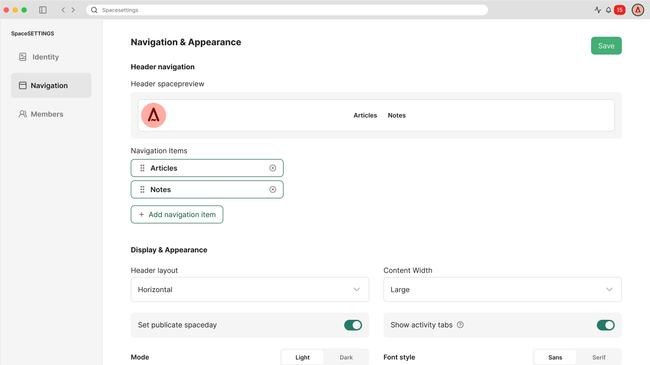650x365 pixels.
Task: Click the Navigation sidebar icon
Action: pos(23,85)
